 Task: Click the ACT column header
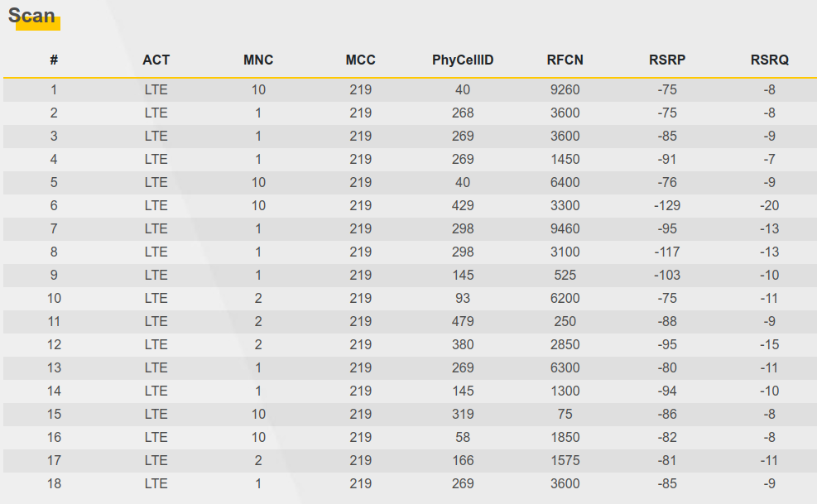coord(156,60)
